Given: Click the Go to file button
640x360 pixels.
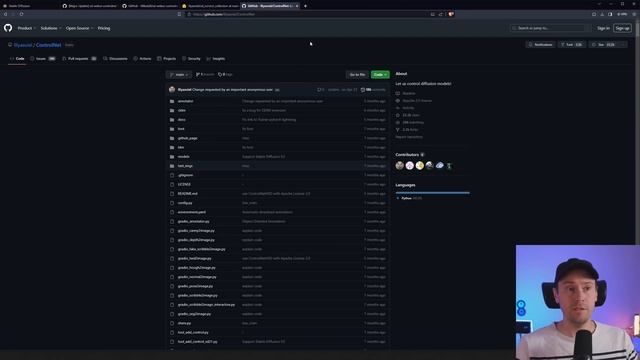Looking at the screenshot, I should click(x=357, y=75).
